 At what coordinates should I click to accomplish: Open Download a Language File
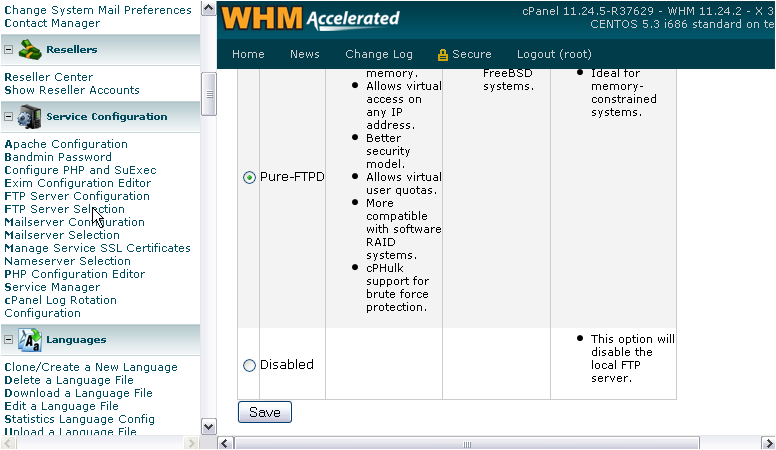(78, 393)
